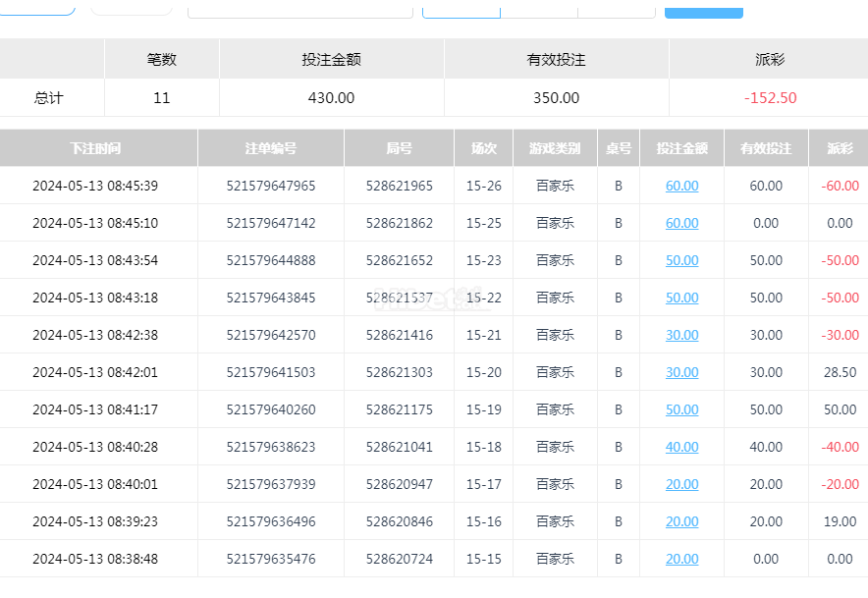Click the 场次 column header

tap(484, 148)
